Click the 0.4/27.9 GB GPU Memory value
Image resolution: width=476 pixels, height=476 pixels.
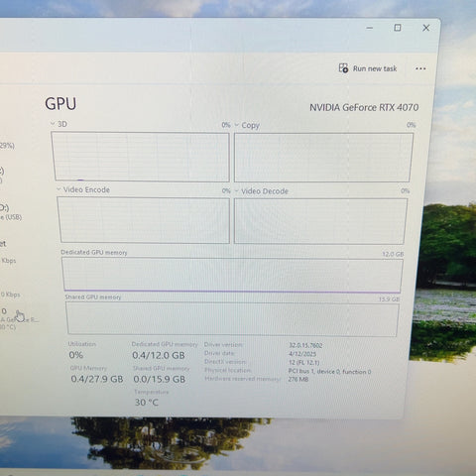tap(97, 379)
